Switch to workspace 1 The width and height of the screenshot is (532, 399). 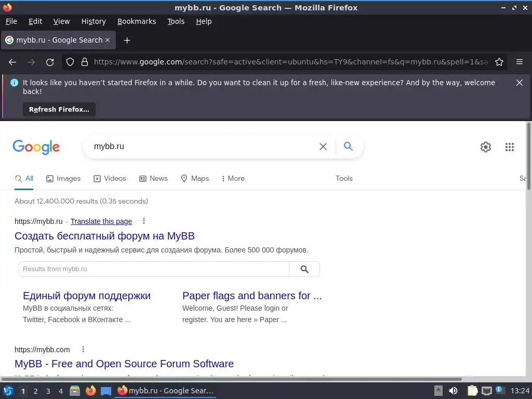pyautogui.click(x=23, y=391)
